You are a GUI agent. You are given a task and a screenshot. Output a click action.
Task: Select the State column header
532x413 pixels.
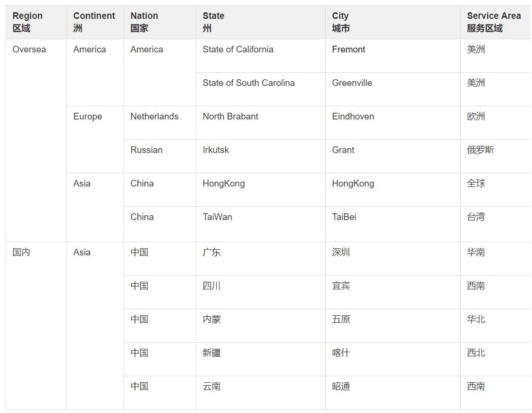tap(261, 22)
